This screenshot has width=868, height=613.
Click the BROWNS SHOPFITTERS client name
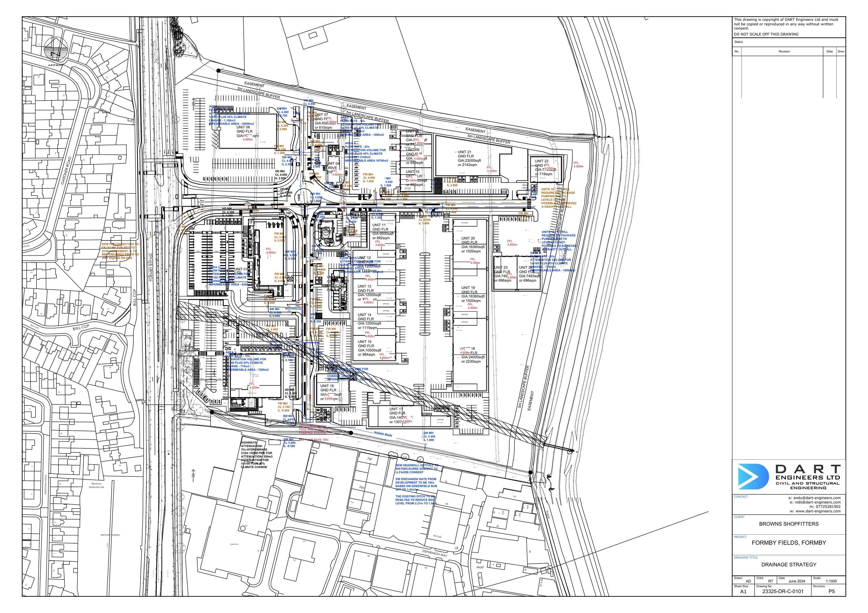(789, 524)
